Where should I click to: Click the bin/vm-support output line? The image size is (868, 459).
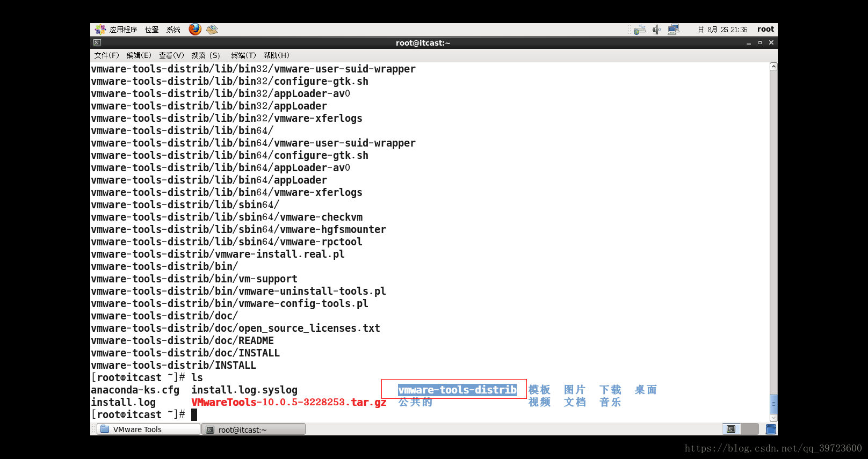tap(194, 279)
